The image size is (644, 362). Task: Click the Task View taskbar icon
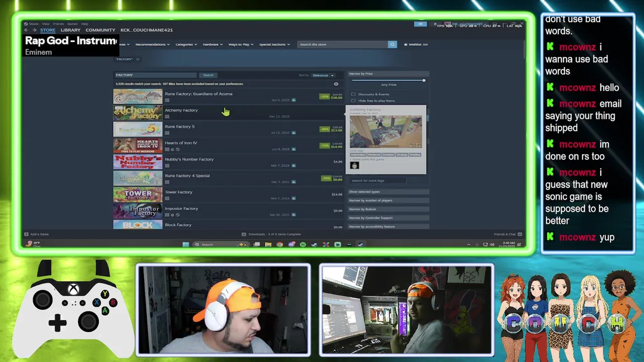coord(257,244)
